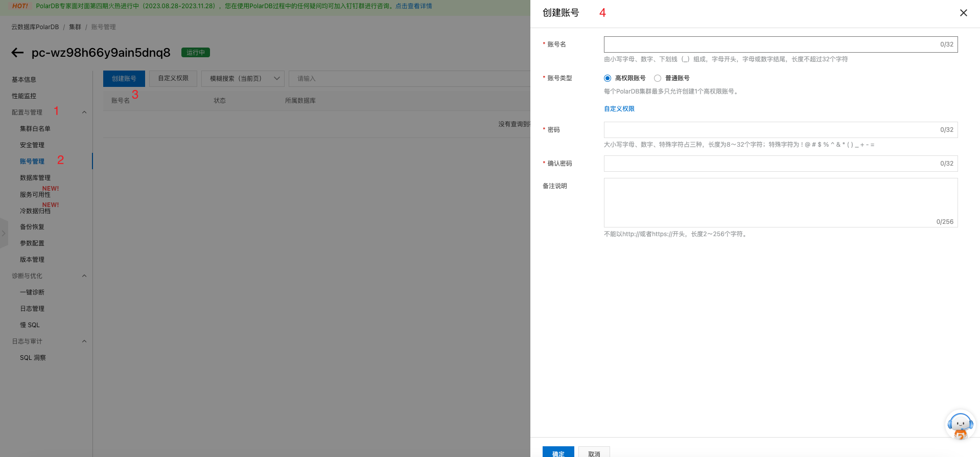Collapse the 配置与管理 section
980x457 pixels.
84,112
